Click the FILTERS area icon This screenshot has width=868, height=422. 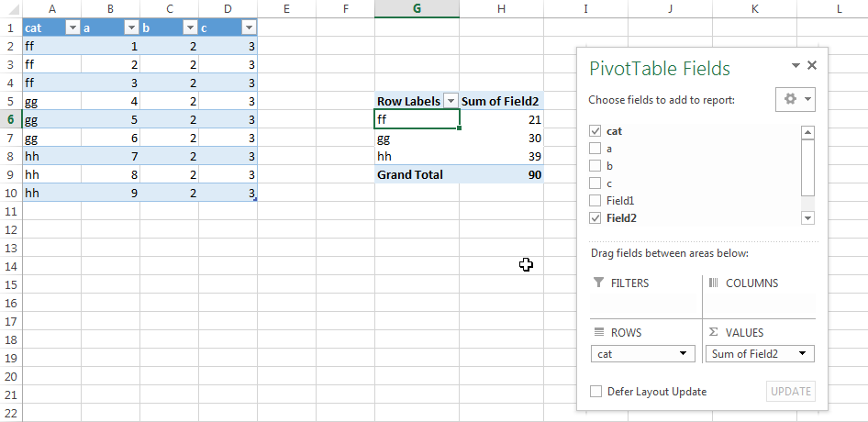tap(598, 283)
